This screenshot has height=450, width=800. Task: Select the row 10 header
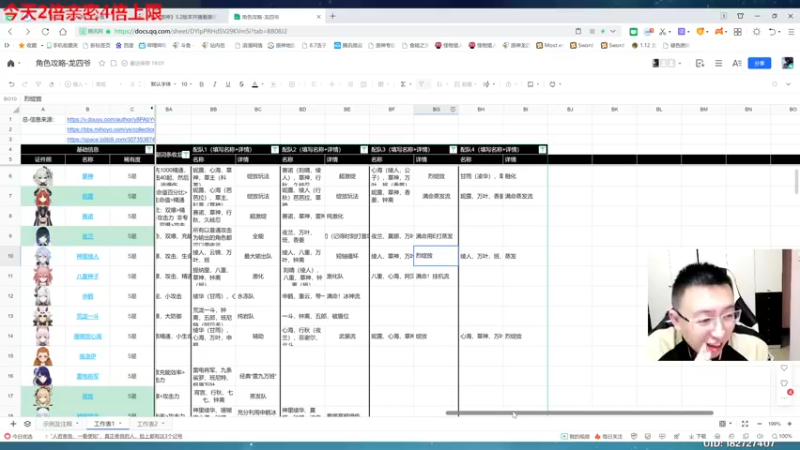(x=10, y=256)
